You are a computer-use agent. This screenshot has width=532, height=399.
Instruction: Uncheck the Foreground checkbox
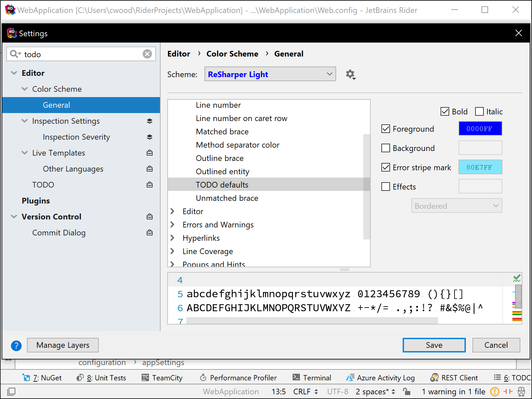click(x=386, y=129)
